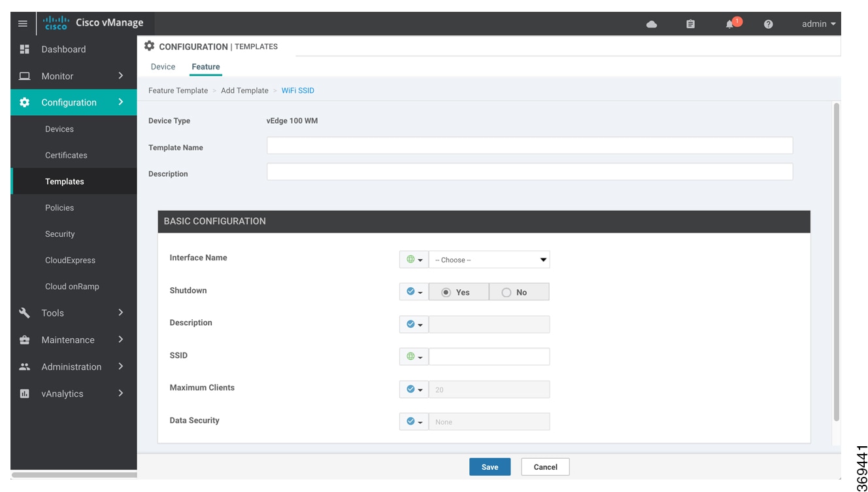Open Security in Configuration menu
The image size is (868, 492).
point(60,234)
